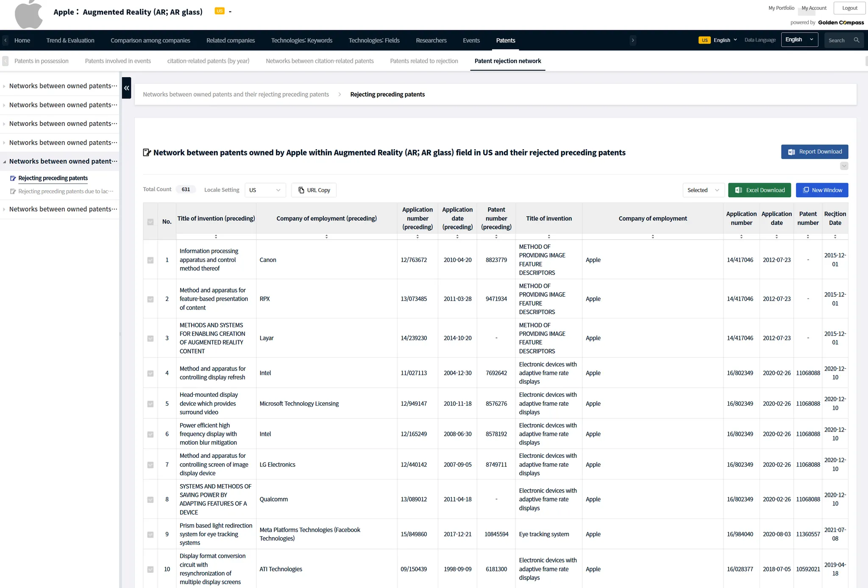Screen dimensions: 868x588
Task: Toggle checkbox for row 1 Canon
Action: [x=150, y=260]
